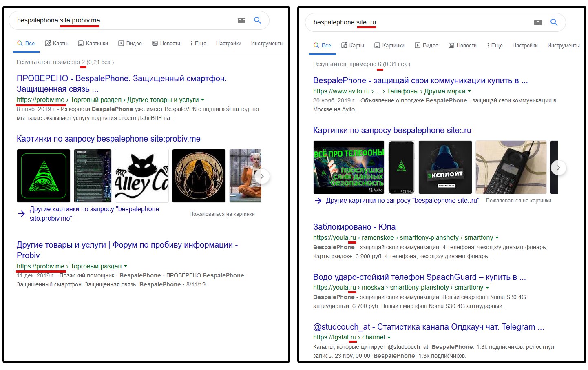Click the next arrow on the site:.ru image carousel
Screen dimensions: 588x370
[x=559, y=168]
